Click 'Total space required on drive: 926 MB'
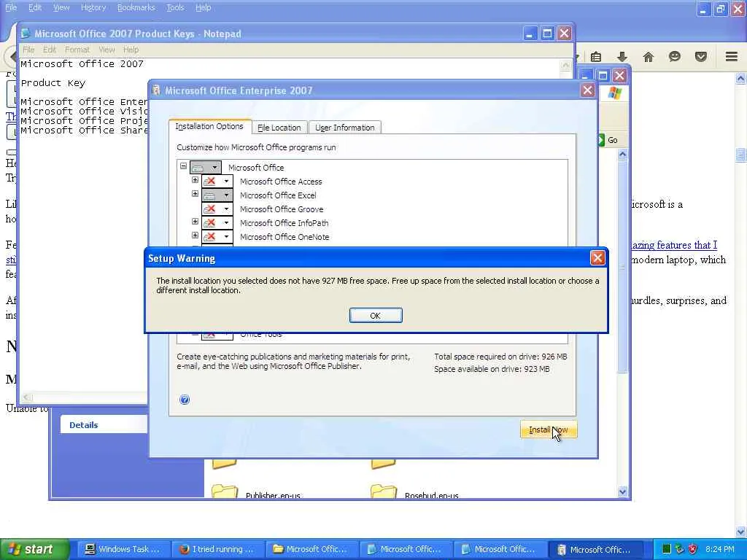This screenshot has height=560, width=747. pos(500,357)
